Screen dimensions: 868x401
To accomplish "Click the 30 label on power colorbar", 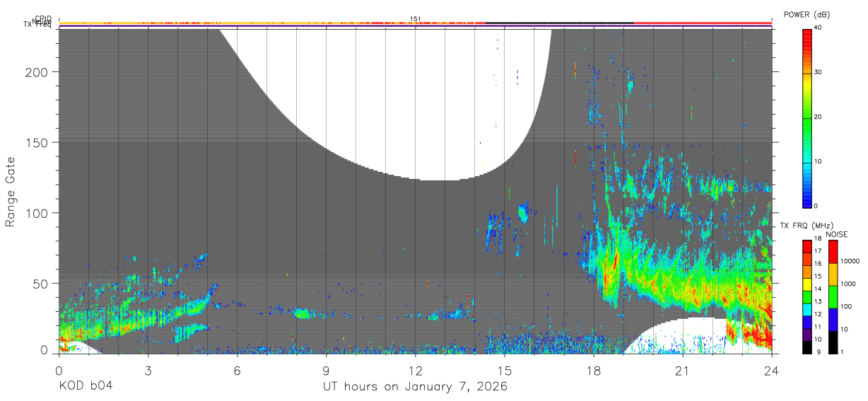I will tap(819, 73).
